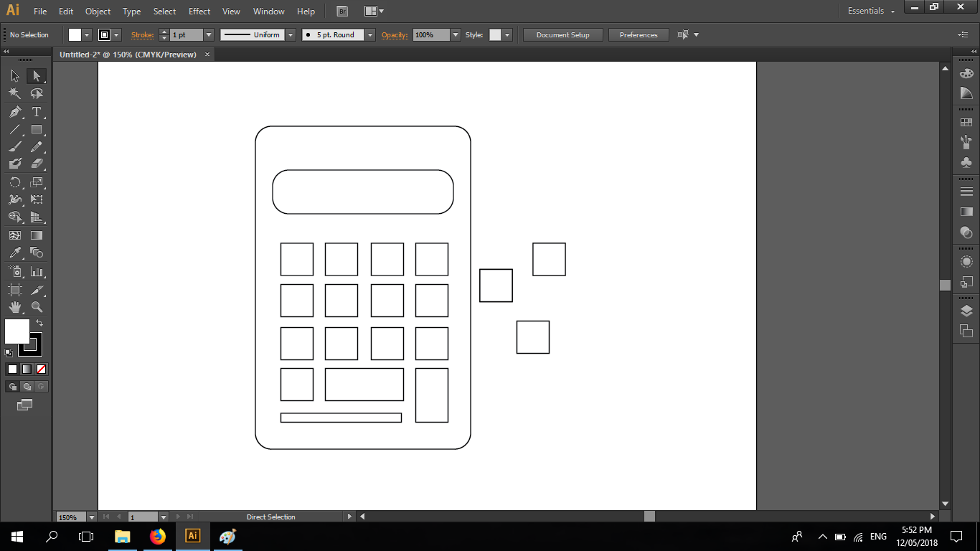Reset to default fill and stroke
This screenshot has height=551, width=980.
coord(9,352)
